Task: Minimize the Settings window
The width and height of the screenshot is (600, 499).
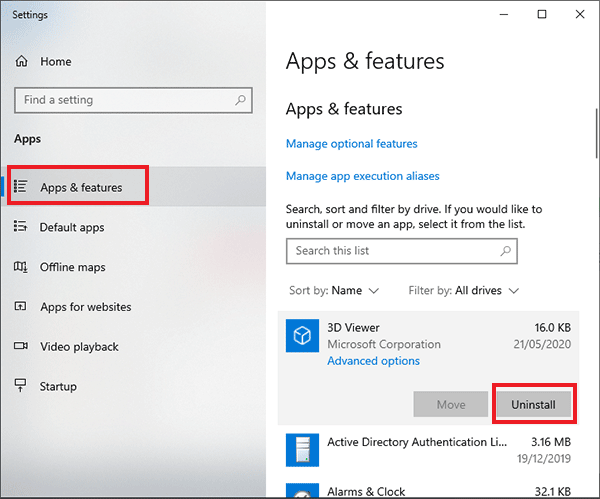Action: click(x=504, y=14)
